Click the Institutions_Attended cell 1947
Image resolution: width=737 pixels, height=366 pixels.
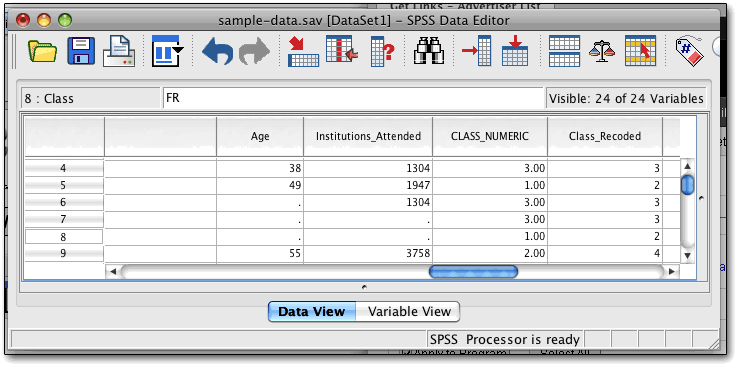pos(368,186)
